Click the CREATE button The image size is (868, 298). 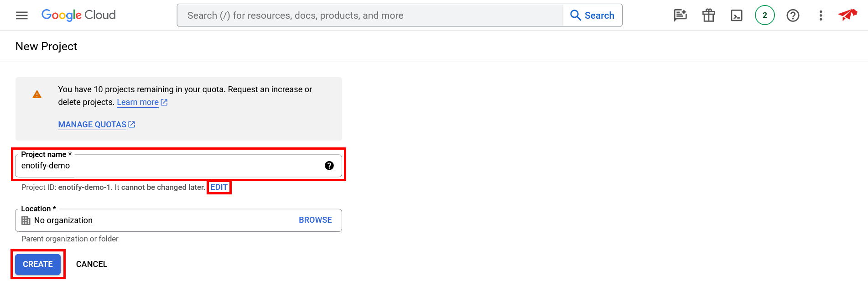pos(38,264)
